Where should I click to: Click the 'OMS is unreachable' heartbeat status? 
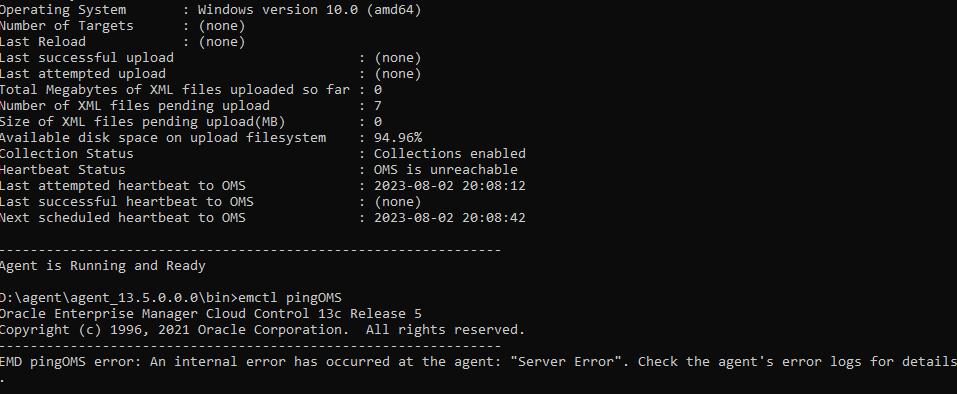point(446,170)
